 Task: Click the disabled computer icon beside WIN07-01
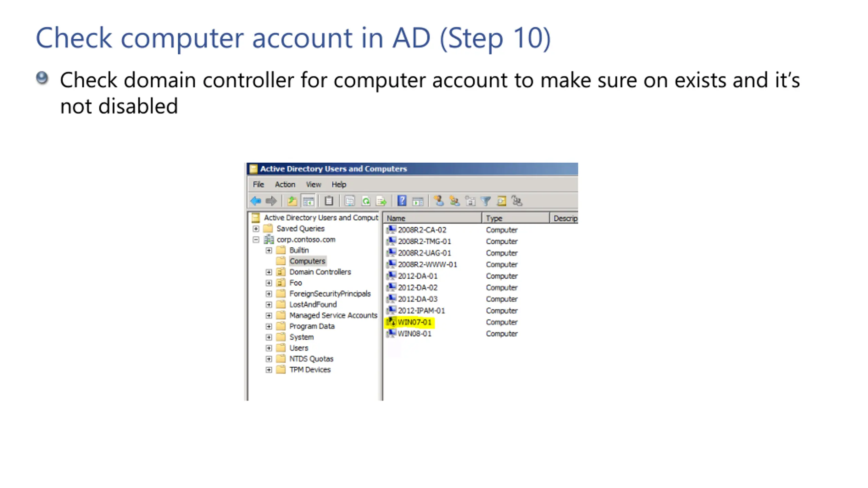coord(391,322)
